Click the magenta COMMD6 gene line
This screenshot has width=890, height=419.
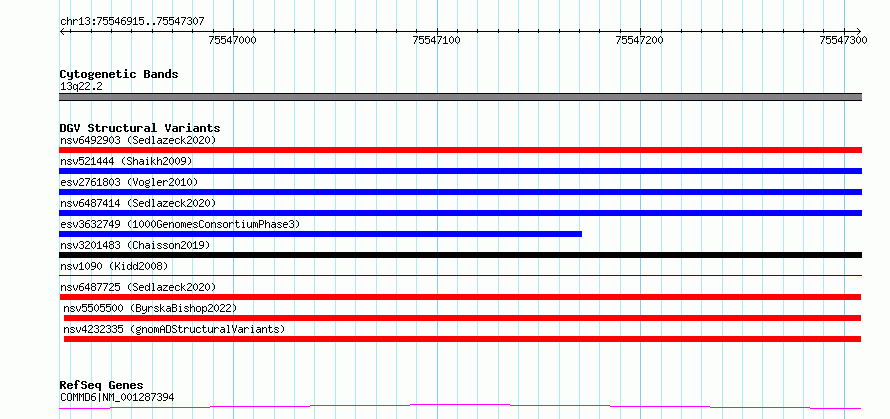(460, 406)
